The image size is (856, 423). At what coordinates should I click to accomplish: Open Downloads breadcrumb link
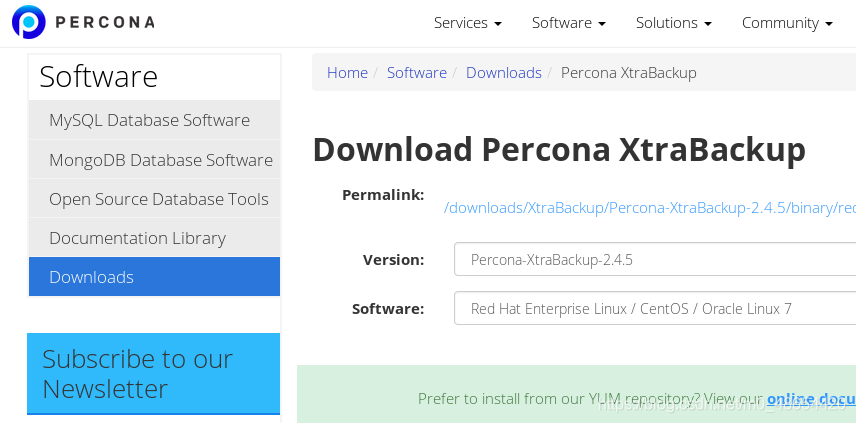503,73
